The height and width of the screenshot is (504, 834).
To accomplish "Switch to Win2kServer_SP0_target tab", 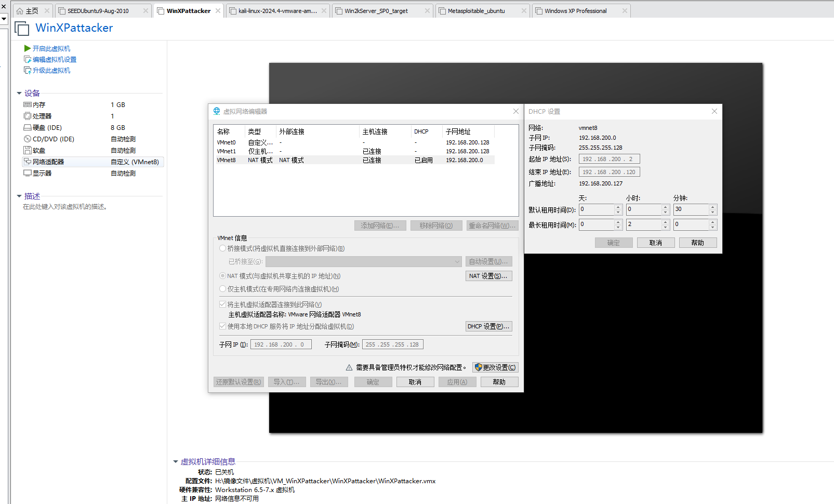I will click(382, 11).
